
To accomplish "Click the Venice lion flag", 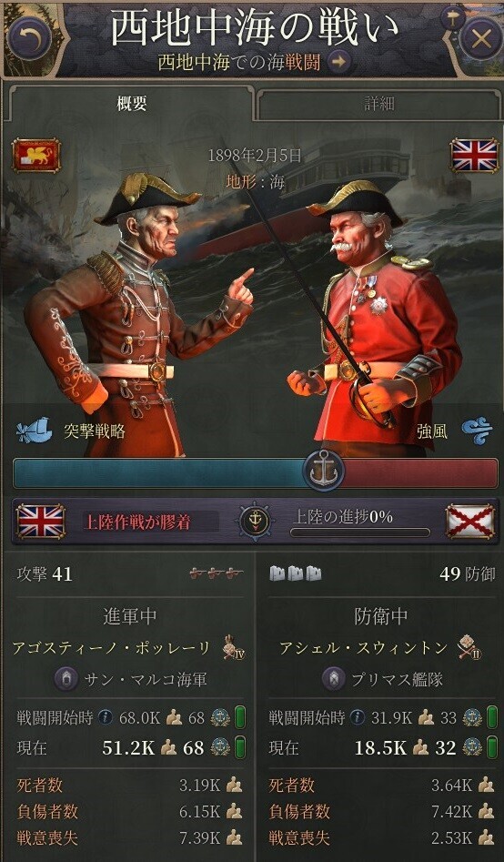I will (36, 155).
